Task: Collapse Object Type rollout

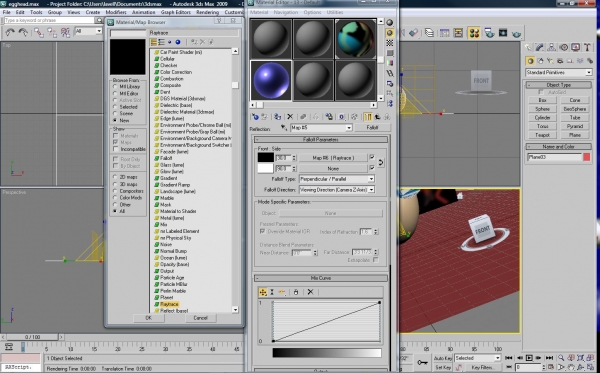Action: [x=559, y=85]
